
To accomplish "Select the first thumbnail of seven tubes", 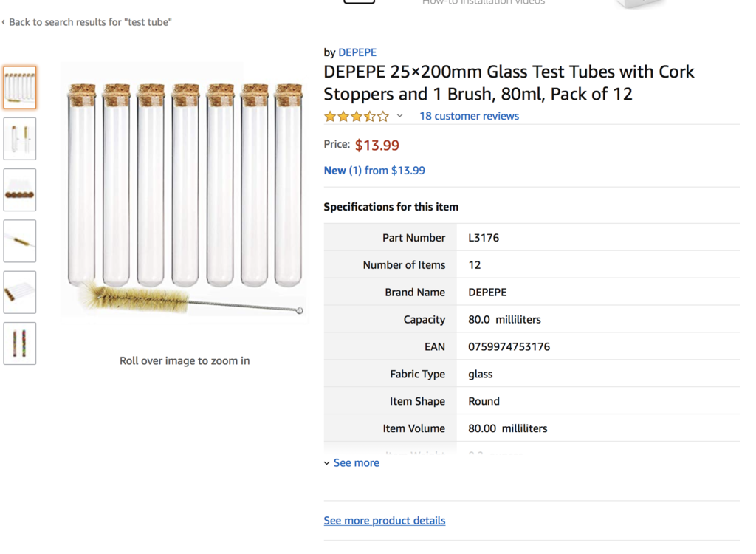I will pos(20,88).
